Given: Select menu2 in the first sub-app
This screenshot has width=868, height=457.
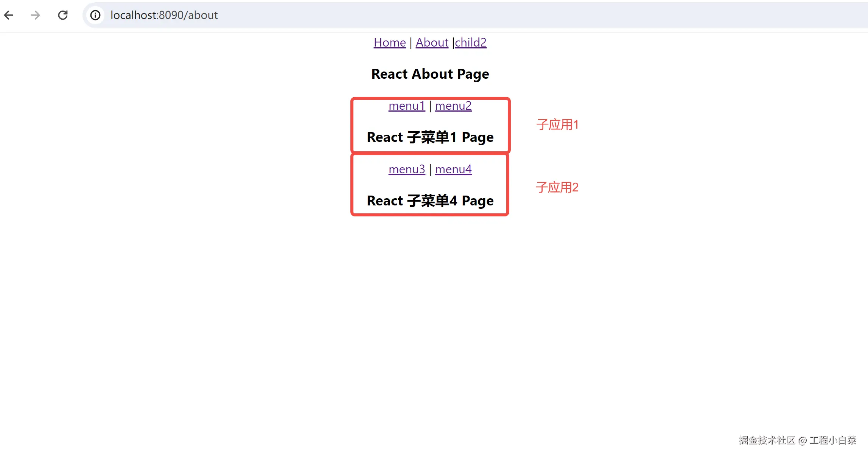Looking at the screenshot, I should point(453,106).
